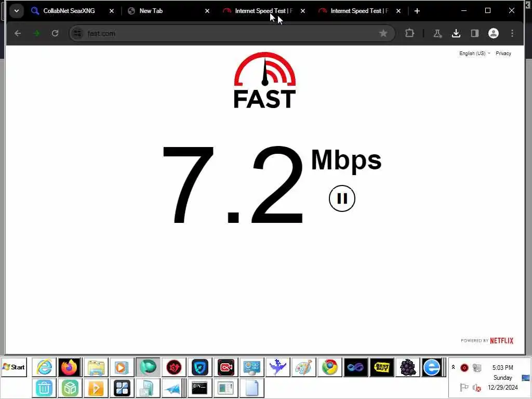Expand the tab search dropdown arrow
This screenshot has height=399, width=532.
tap(16, 11)
